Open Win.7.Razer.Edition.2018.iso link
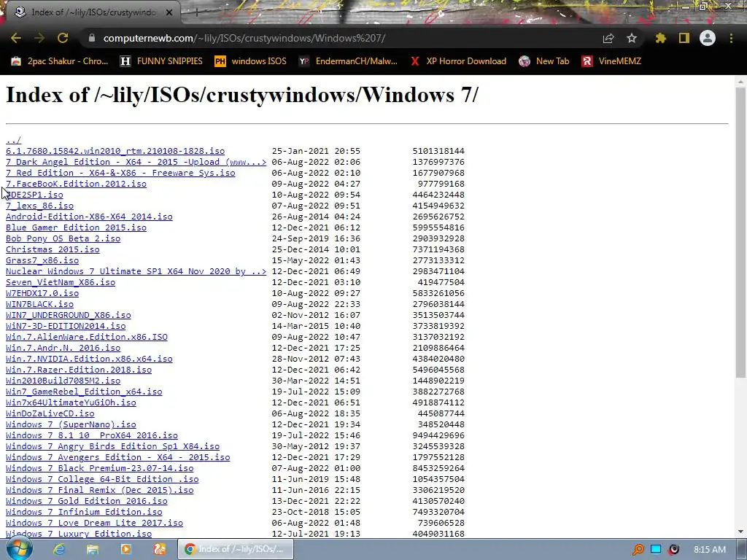 point(79,370)
